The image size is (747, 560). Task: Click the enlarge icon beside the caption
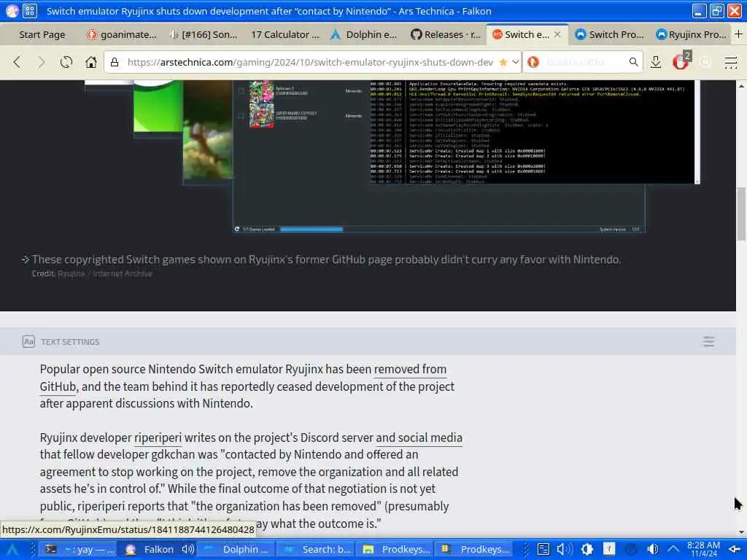point(26,260)
